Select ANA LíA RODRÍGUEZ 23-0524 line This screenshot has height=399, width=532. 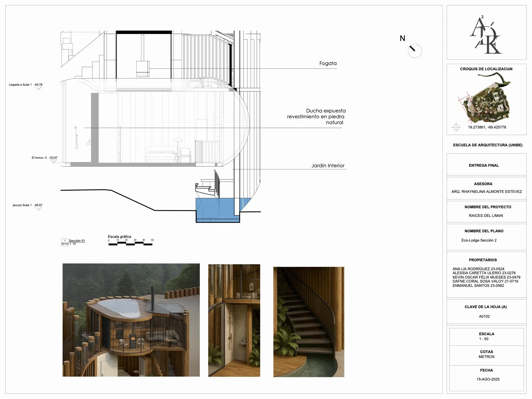pos(478,269)
